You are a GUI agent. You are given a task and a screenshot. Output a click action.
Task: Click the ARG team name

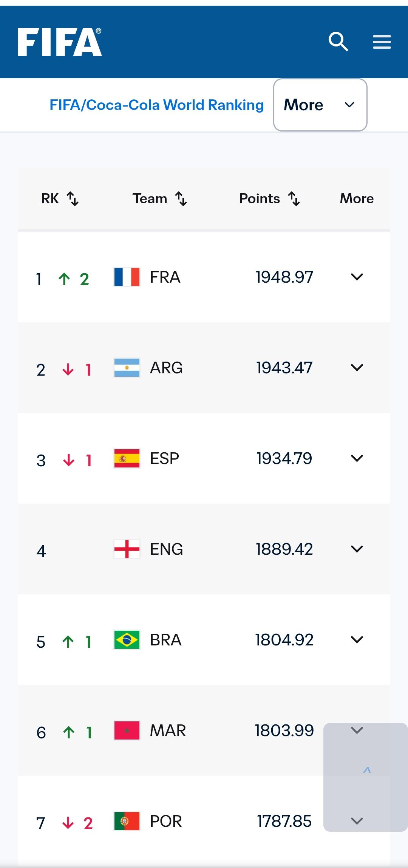coord(166,368)
